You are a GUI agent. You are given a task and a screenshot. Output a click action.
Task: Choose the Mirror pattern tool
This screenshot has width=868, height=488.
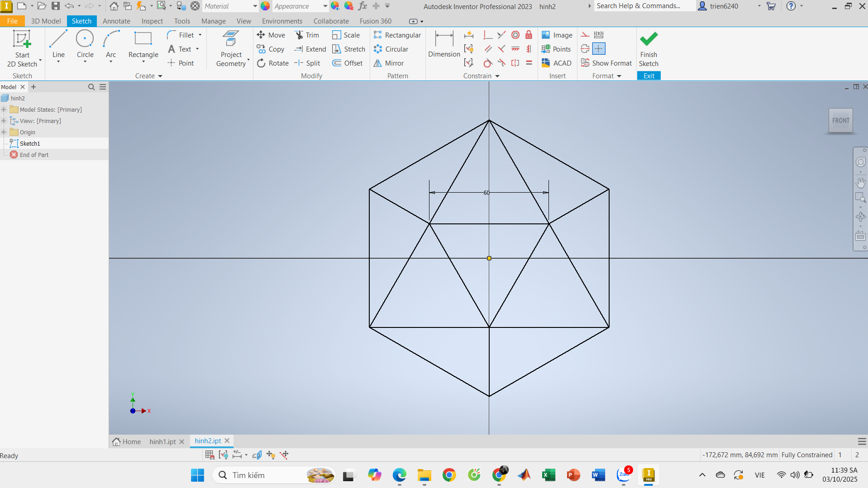coord(389,63)
